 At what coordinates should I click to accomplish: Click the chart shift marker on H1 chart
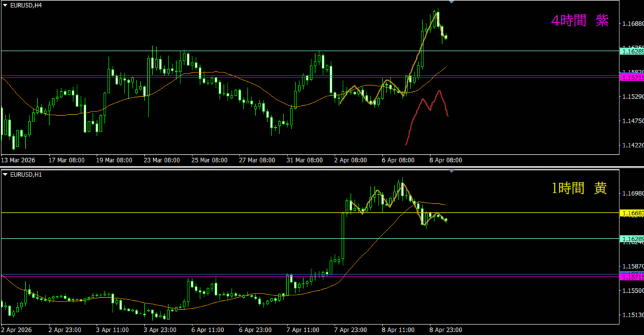pyautogui.click(x=452, y=171)
